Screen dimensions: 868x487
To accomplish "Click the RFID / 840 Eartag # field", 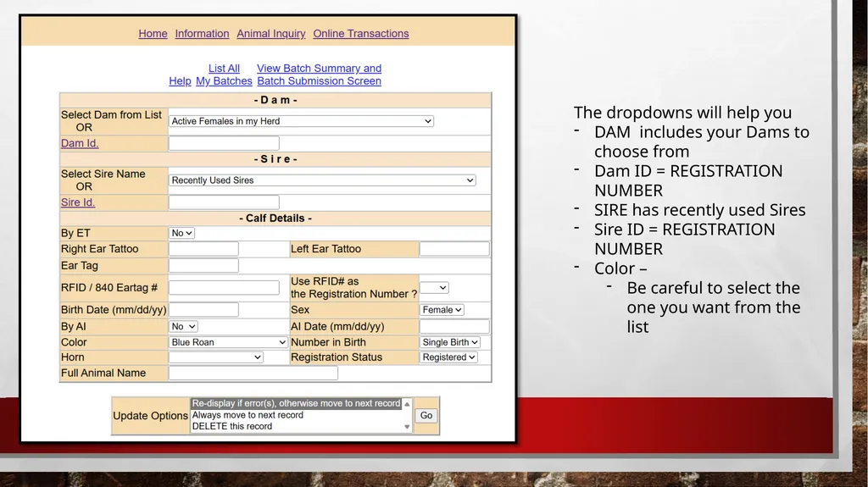I will coord(224,288).
